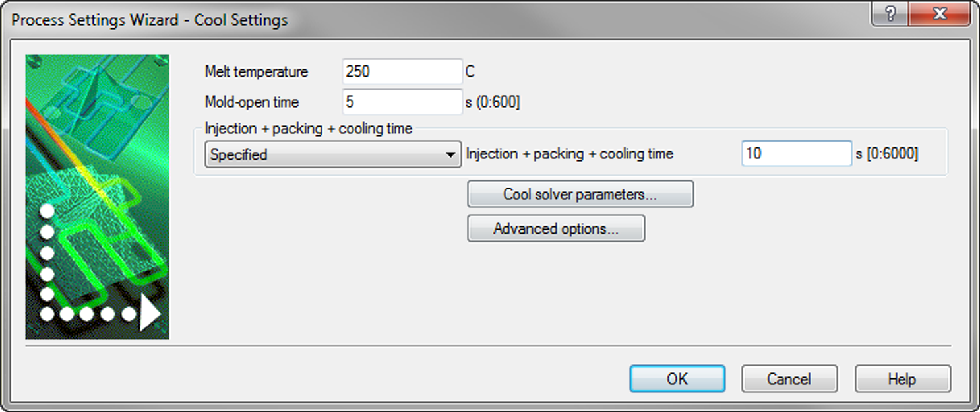
Task: Click the s (0:600) range label
Action: click(493, 102)
